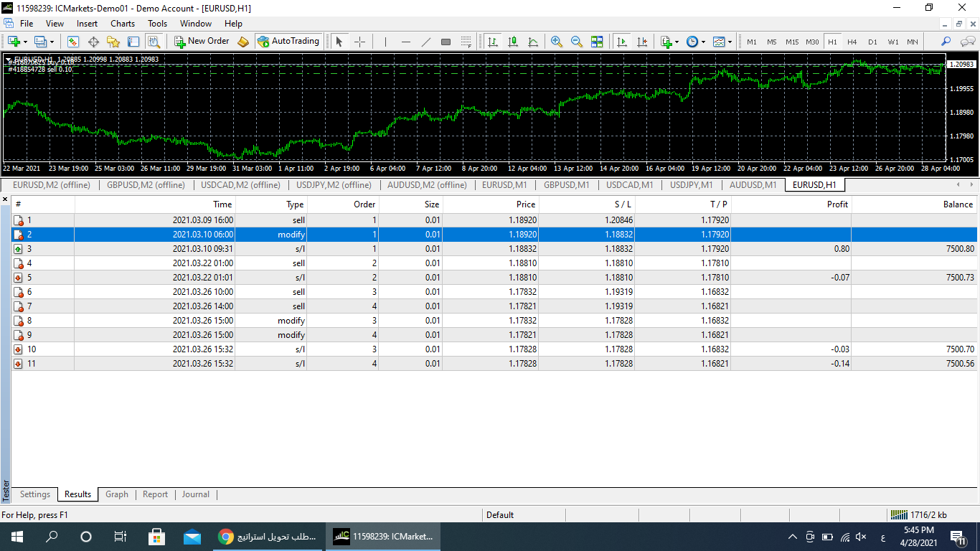Select the M15 timeframe
Screen dimensions: 980x551
tap(791, 42)
